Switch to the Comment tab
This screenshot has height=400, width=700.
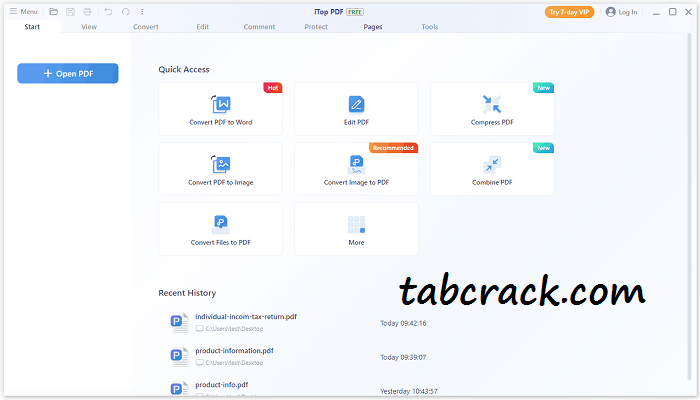click(x=259, y=27)
